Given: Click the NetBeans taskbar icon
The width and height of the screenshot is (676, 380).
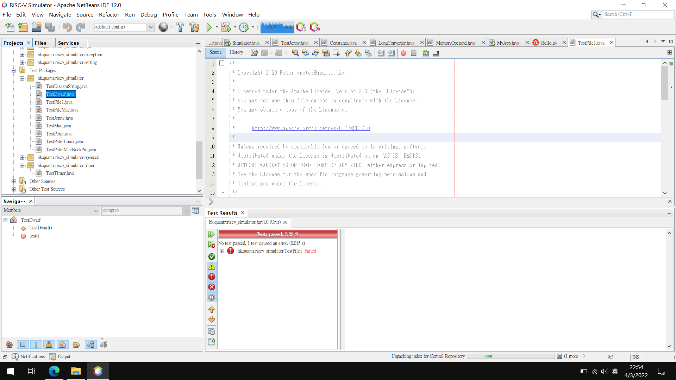Looking at the screenshot, I should point(98,371).
